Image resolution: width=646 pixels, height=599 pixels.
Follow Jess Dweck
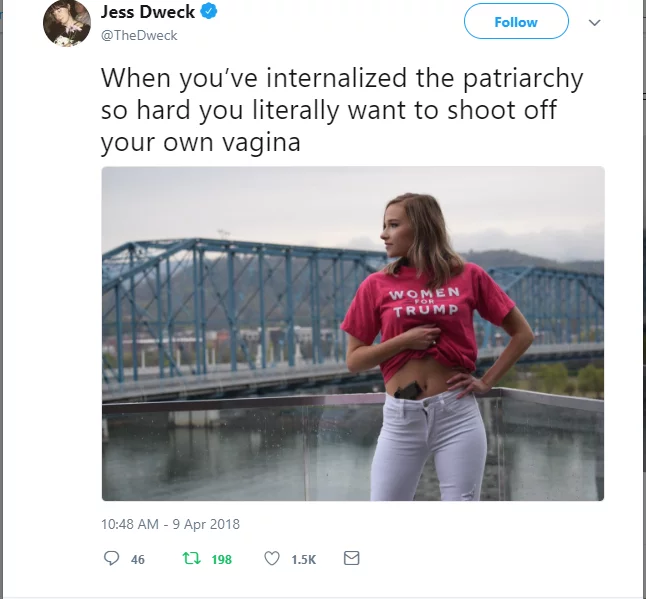click(516, 21)
